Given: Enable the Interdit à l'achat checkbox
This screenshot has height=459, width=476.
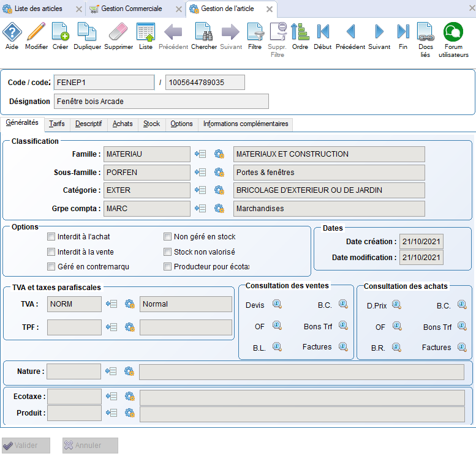Looking at the screenshot, I should (51, 236).
